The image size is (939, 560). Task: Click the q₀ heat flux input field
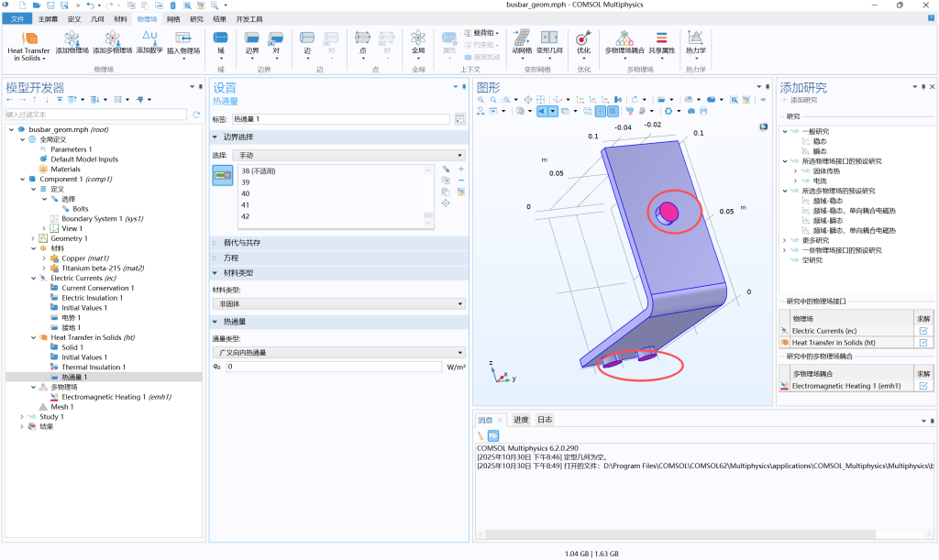click(334, 367)
